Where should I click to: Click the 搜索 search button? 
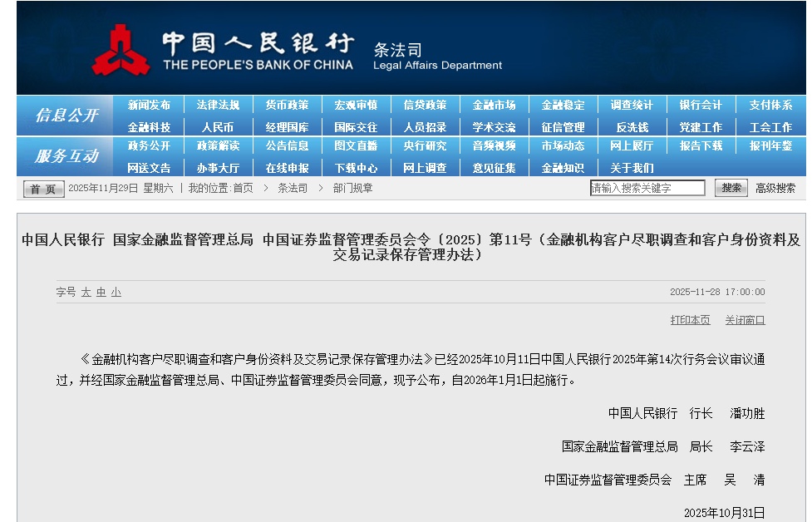tap(731, 189)
